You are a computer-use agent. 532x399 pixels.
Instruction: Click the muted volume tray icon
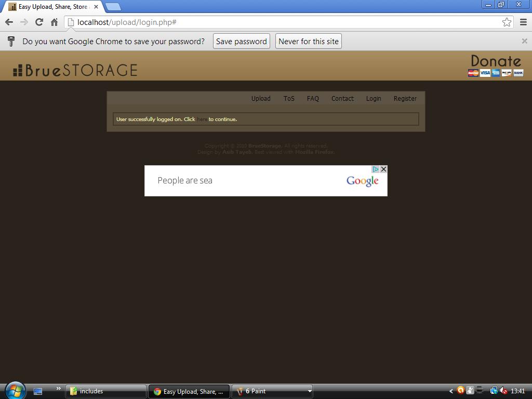(x=503, y=391)
